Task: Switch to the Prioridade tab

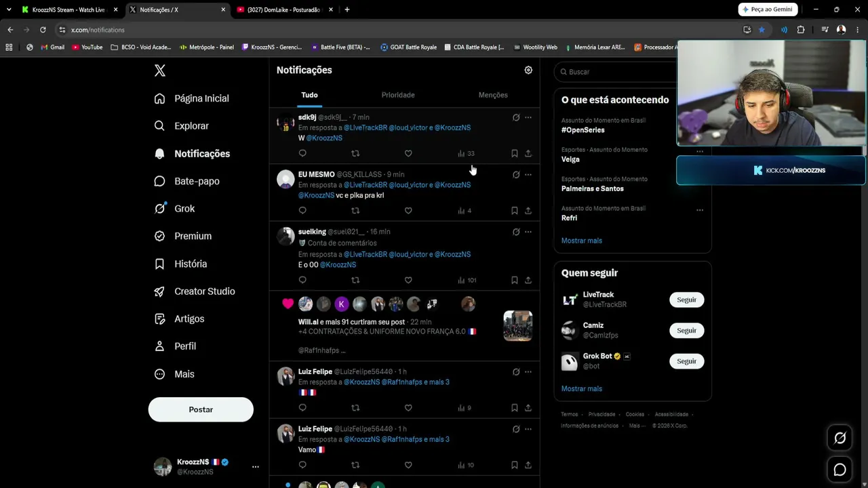Action: 398,95
